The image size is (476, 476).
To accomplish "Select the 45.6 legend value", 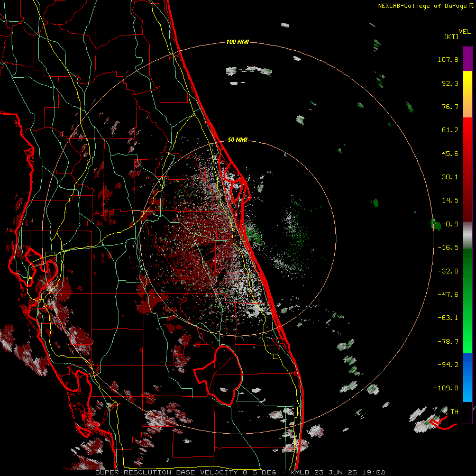I will (x=450, y=153).
